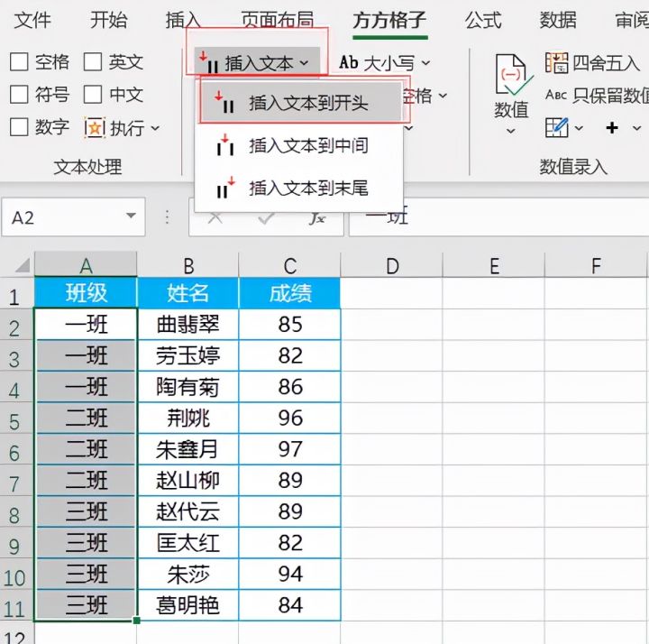This screenshot has width=649, height=644.
Task: Click the insert-to-middle icon in menu
Action: (225, 145)
